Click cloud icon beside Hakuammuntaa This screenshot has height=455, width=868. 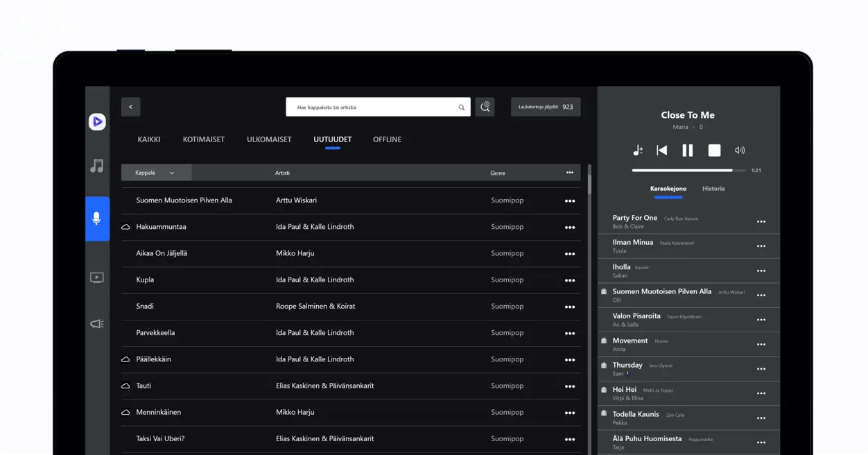pyautogui.click(x=126, y=227)
